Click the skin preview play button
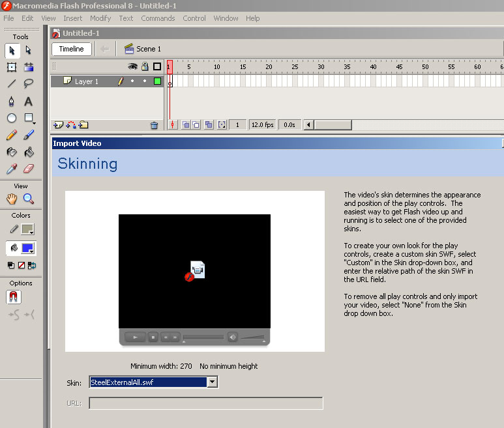 136,337
